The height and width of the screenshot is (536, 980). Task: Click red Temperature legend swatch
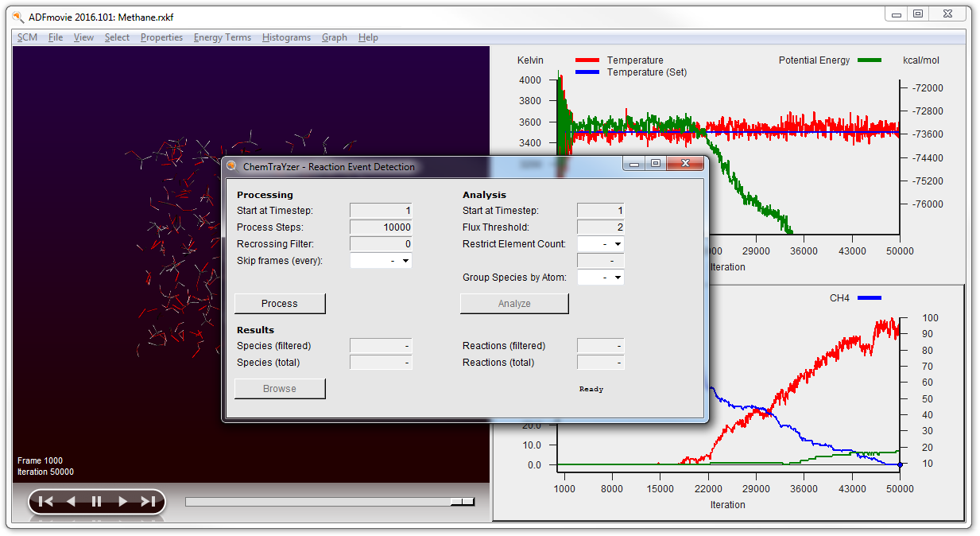pyautogui.click(x=587, y=60)
